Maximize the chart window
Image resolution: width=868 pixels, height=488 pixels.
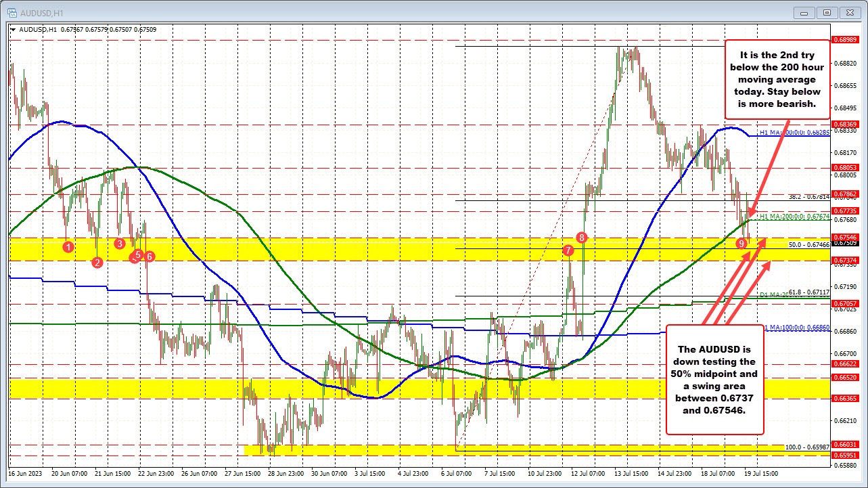click(826, 12)
